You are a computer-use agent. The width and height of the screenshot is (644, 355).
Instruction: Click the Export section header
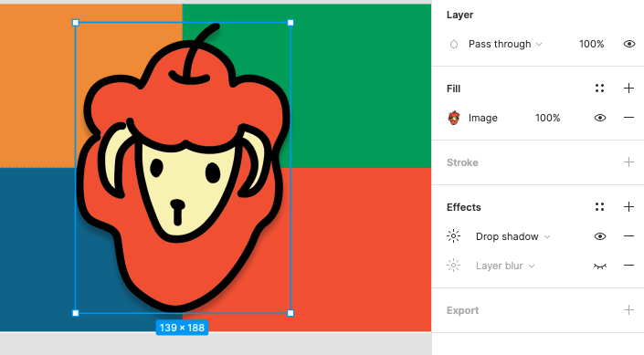pyautogui.click(x=462, y=310)
